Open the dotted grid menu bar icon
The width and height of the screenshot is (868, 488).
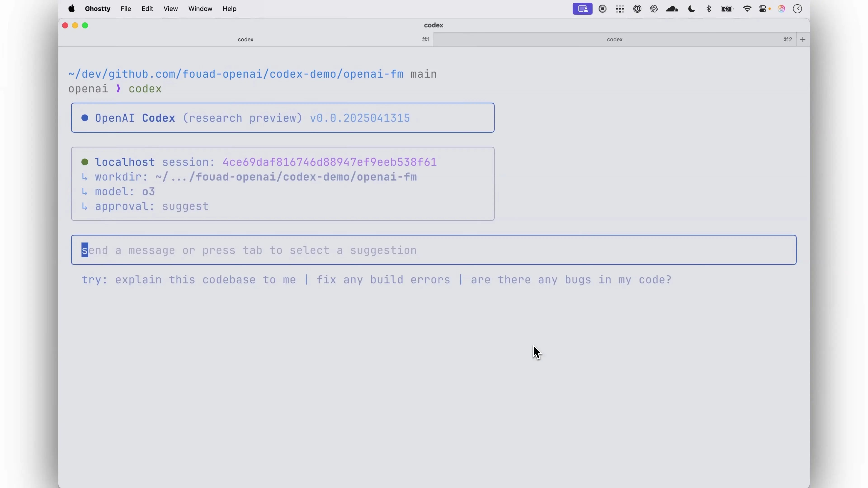(620, 9)
